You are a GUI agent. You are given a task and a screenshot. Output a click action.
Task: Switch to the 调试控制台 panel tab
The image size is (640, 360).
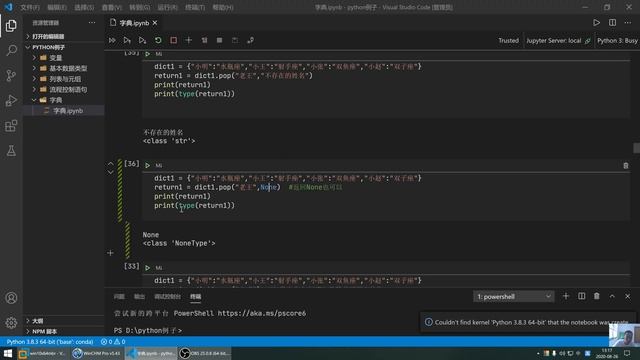pyautogui.click(x=167, y=296)
